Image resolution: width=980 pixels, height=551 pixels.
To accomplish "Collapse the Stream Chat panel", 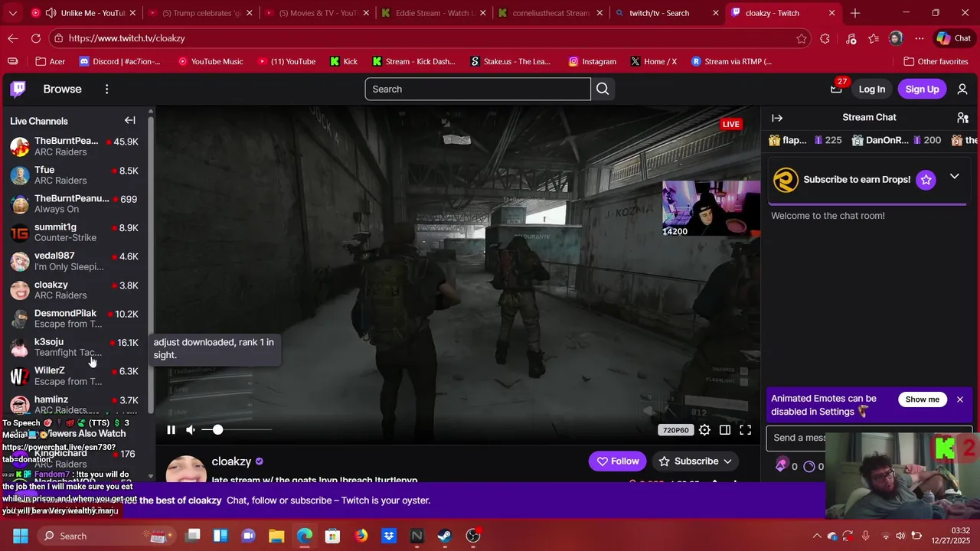I will tap(777, 118).
